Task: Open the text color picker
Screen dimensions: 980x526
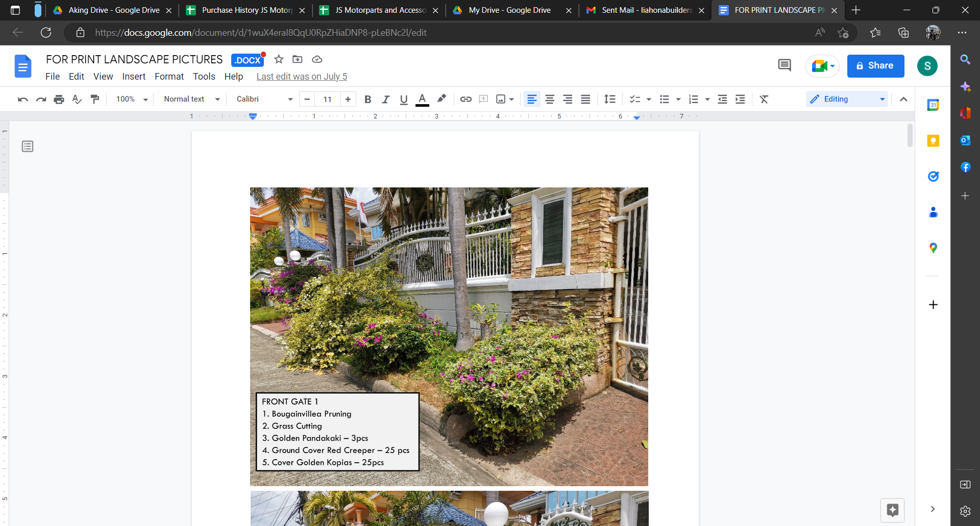Action: click(x=422, y=99)
